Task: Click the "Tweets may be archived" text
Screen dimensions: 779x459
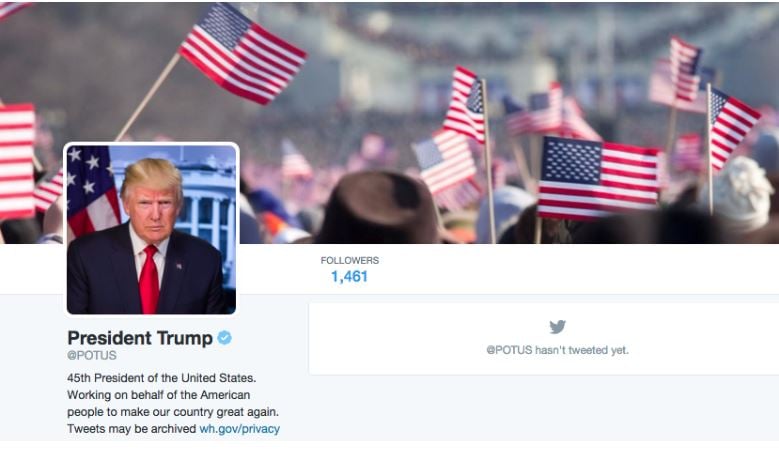Action: (x=132, y=429)
